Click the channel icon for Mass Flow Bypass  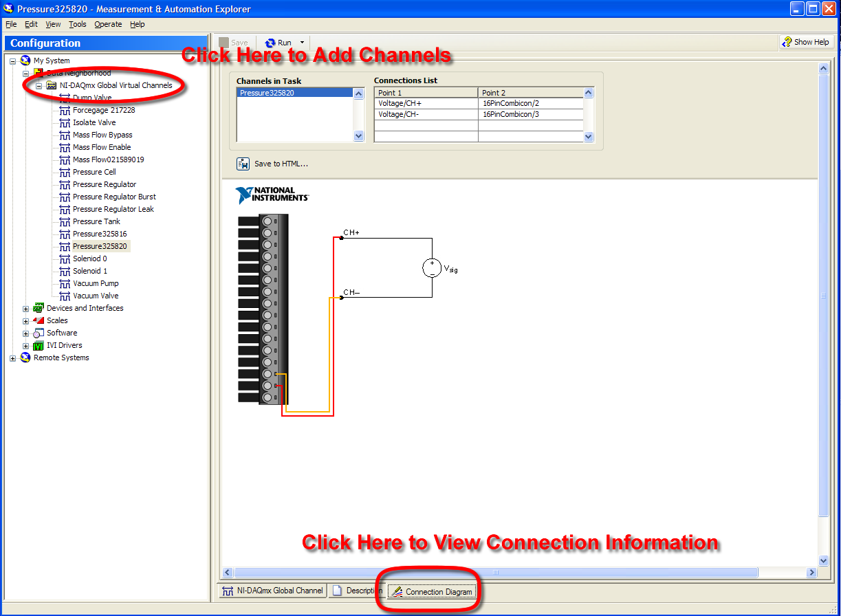pyautogui.click(x=65, y=135)
